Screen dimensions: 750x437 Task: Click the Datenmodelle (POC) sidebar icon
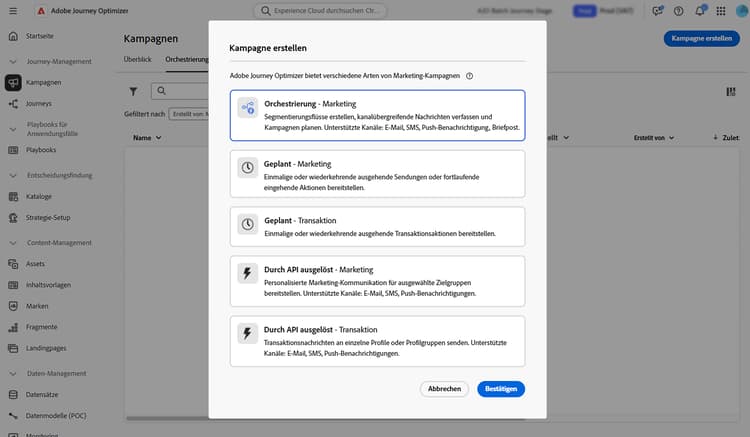[13, 415]
